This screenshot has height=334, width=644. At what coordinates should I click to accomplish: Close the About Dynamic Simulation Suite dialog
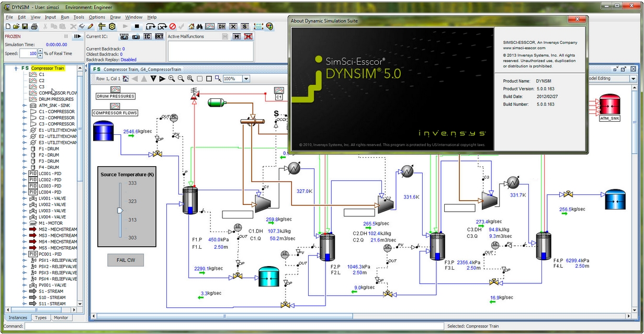coord(577,20)
